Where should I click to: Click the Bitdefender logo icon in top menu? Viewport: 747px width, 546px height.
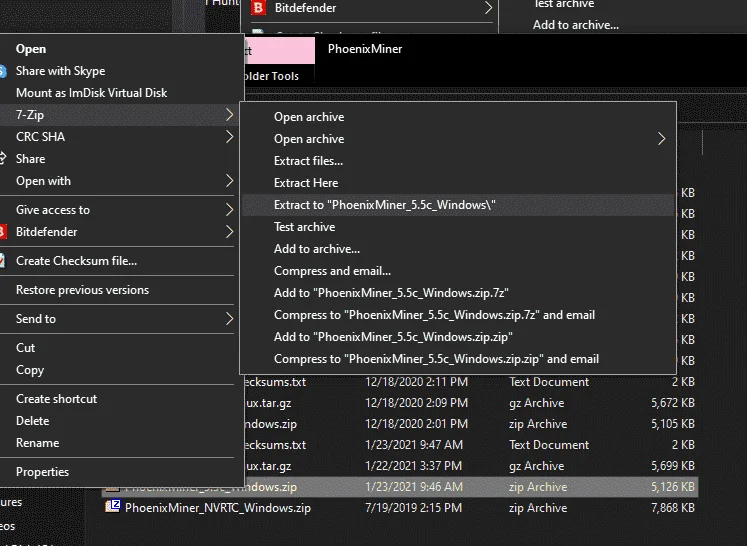258,8
